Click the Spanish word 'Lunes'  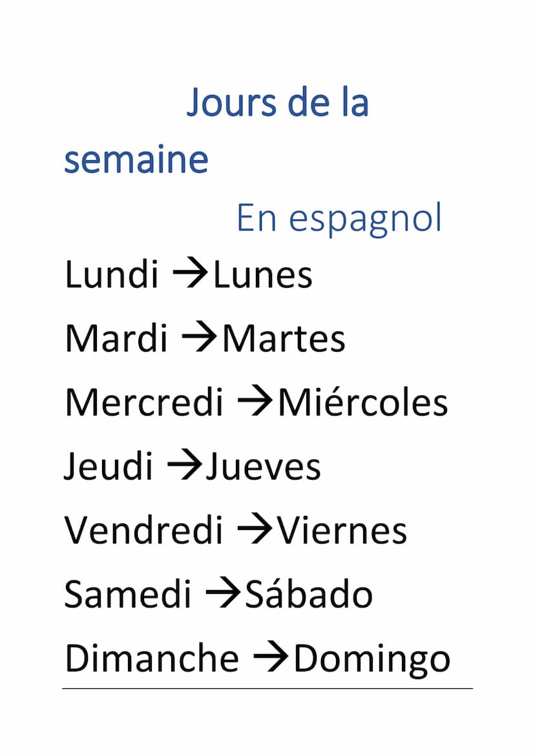pos(263,275)
